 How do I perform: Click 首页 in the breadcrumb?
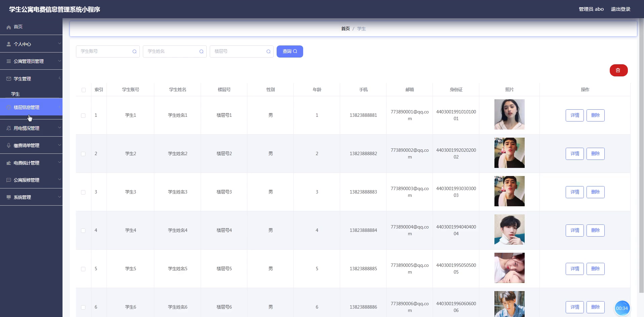pos(346,29)
